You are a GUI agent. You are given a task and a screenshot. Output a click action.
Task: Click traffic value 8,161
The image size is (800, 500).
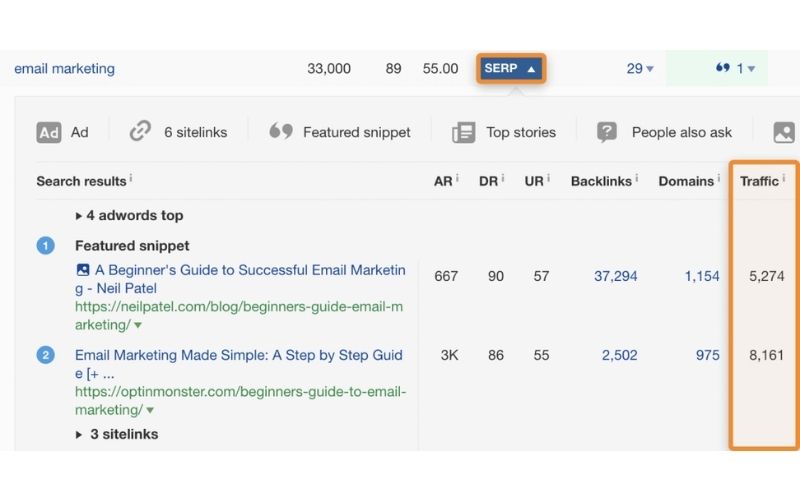766,355
